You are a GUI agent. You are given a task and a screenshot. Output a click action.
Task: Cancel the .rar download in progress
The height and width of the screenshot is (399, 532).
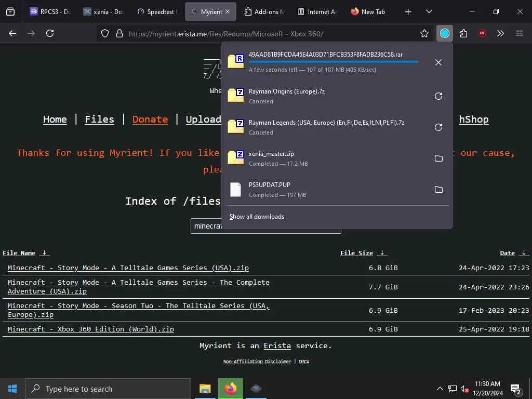pyautogui.click(x=438, y=62)
